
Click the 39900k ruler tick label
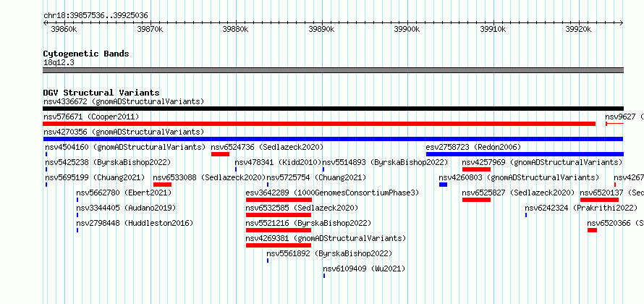pos(407,29)
